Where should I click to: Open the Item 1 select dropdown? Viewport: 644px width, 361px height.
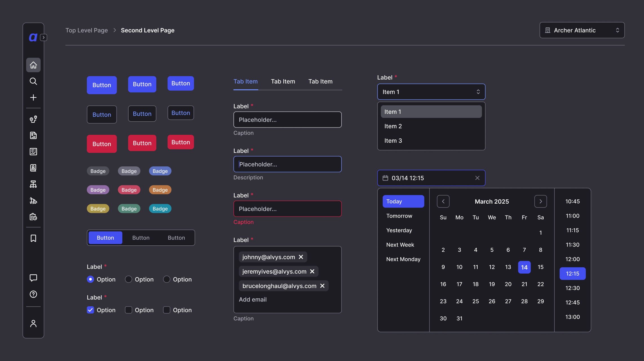(431, 92)
